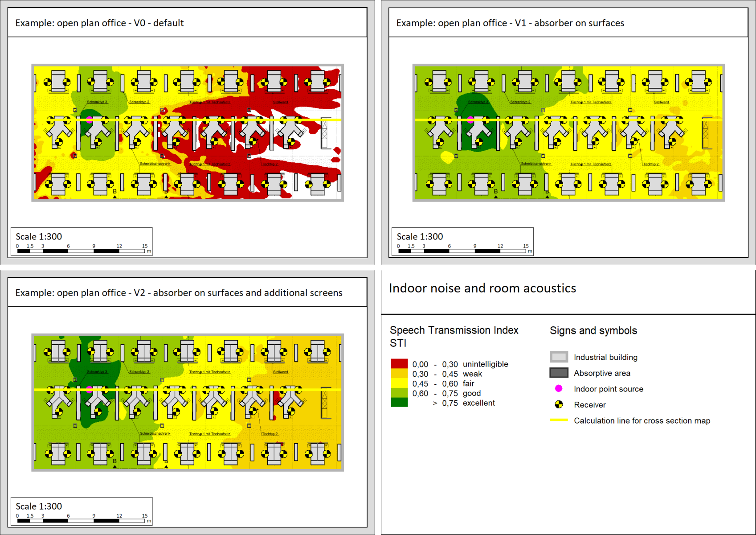Screen dimensions: 756x535
Task: Pick the orange weak STI swatch
Action: point(399,373)
